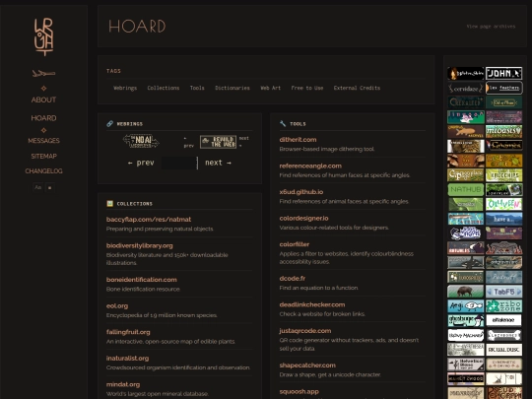Open HOARD in the sidebar navigation

tap(43, 118)
